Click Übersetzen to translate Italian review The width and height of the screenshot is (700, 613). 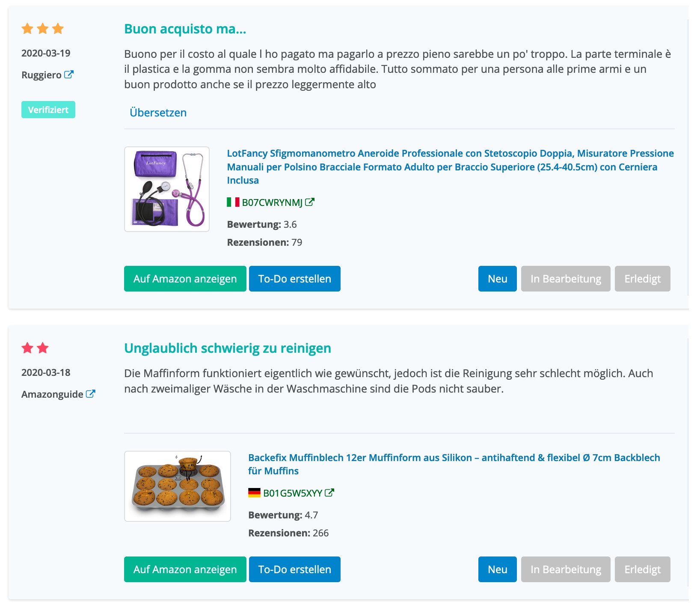coord(158,113)
